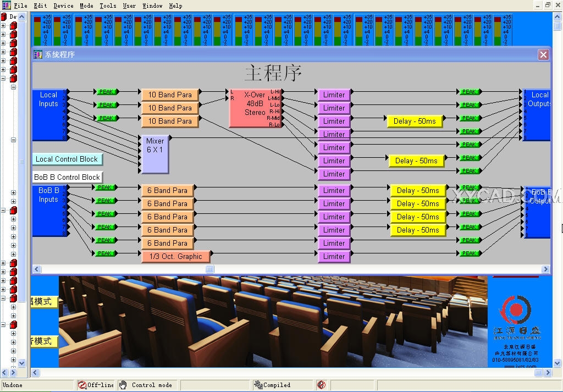Open the Edit menu
This screenshot has width=563, height=392.
point(40,5)
